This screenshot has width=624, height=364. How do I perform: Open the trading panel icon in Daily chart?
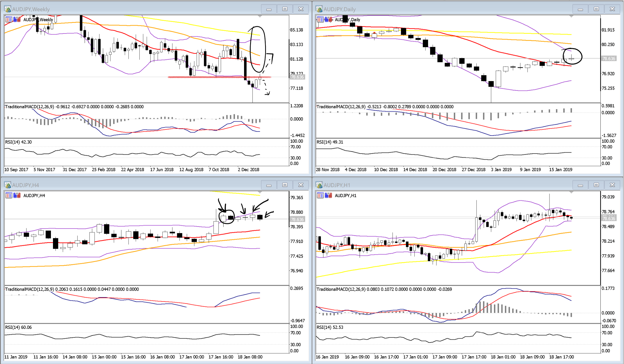coord(320,20)
